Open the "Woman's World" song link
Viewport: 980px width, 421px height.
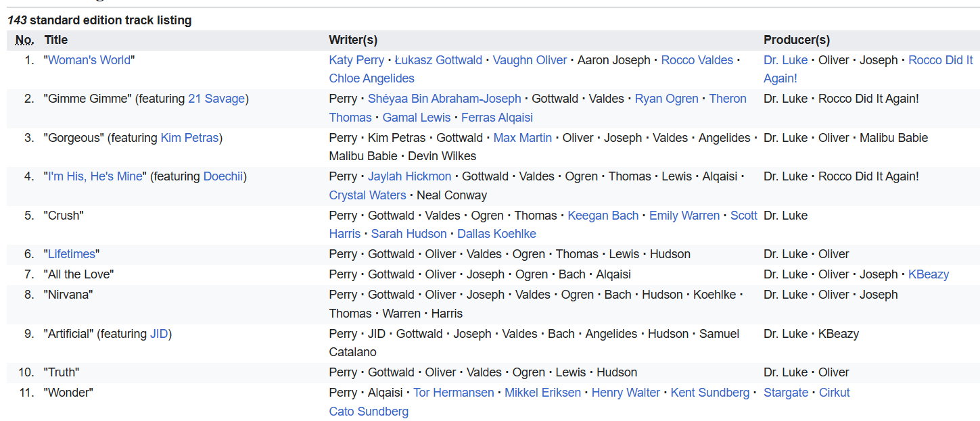point(89,60)
